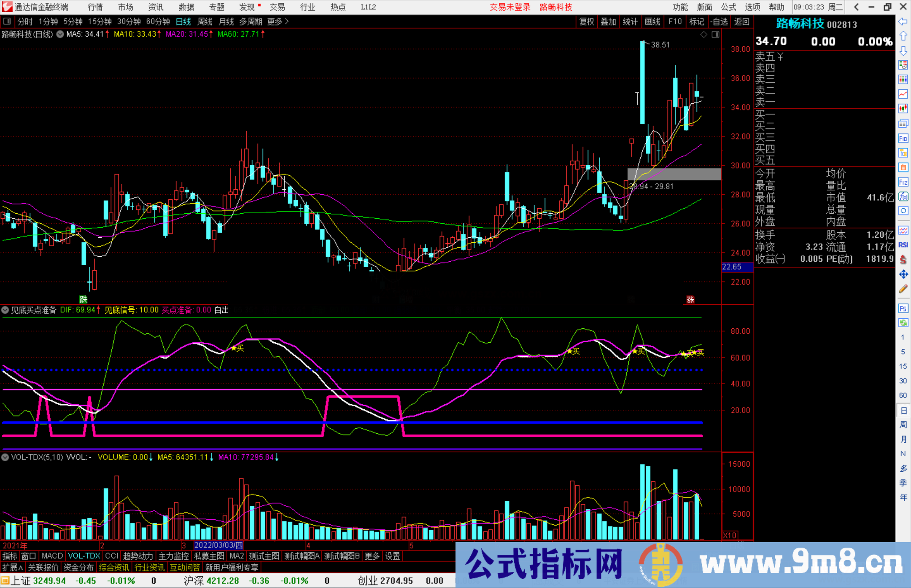Click the F12 sidebar icon
Viewport: 911px width, 588px height.
(x=903, y=182)
